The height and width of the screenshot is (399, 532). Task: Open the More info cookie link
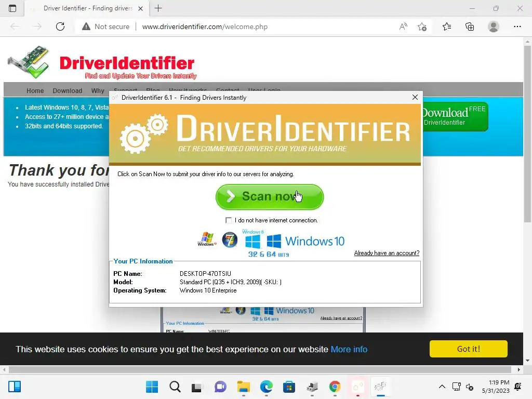349,349
